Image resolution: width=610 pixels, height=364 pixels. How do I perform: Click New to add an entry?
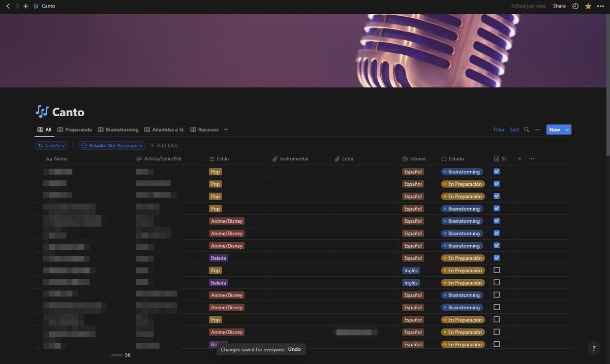tap(555, 129)
